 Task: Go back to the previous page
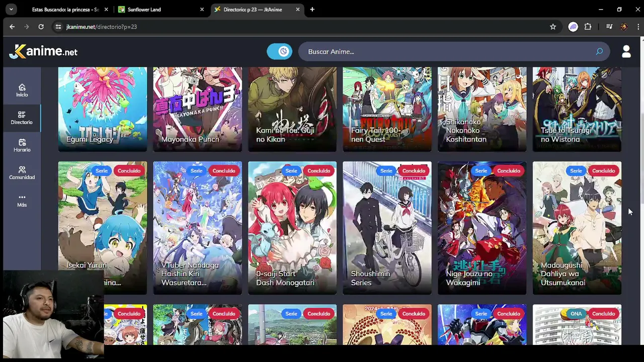pos(12,27)
